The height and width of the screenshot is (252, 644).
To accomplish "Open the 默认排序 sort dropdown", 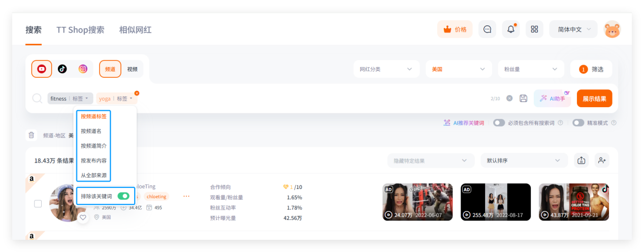I will [524, 161].
